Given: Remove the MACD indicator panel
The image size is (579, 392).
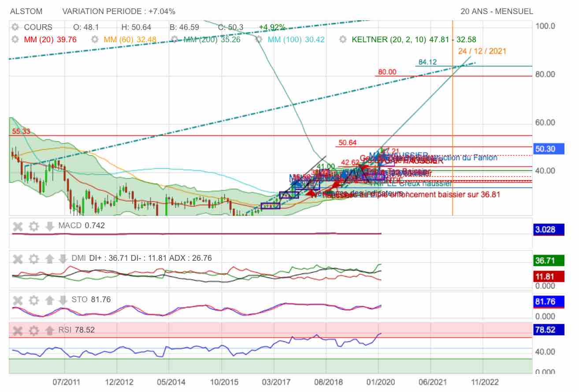Looking at the screenshot, I should [18, 226].
